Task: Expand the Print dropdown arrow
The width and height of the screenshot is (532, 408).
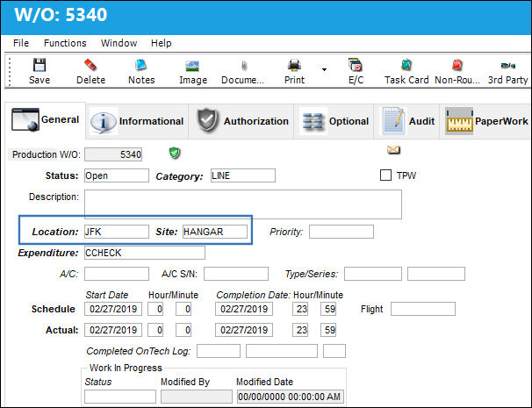Action: (x=324, y=69)
